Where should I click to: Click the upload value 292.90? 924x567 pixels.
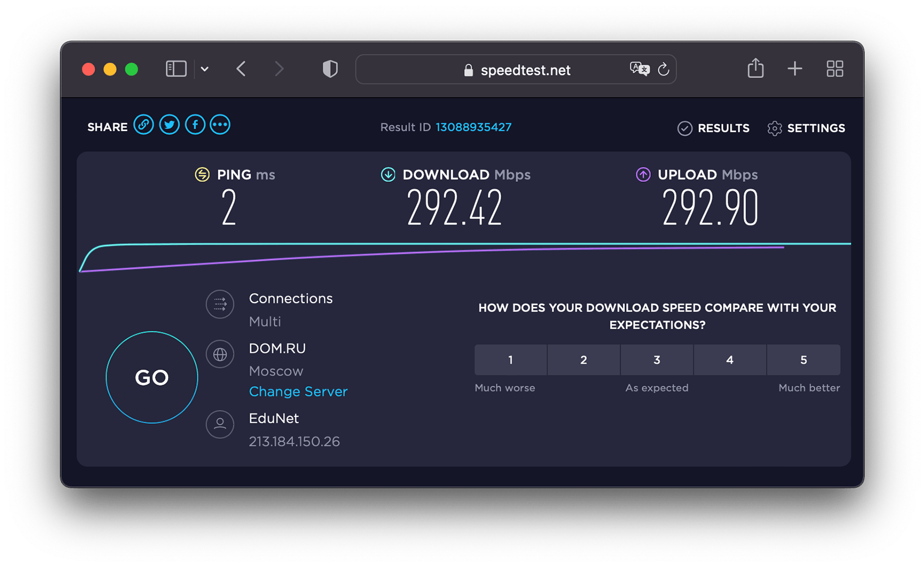710,208
